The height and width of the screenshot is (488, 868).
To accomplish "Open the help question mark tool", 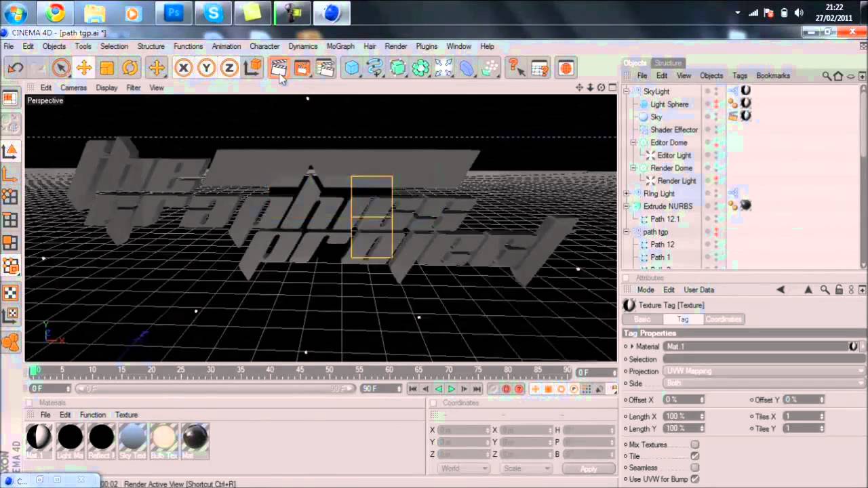I will click(x=516, y=68).
